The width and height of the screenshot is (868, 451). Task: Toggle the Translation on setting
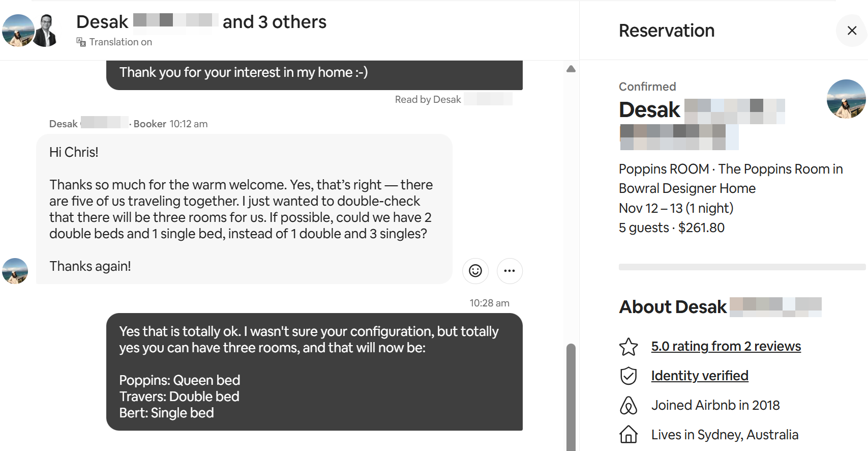pos(121,42)
